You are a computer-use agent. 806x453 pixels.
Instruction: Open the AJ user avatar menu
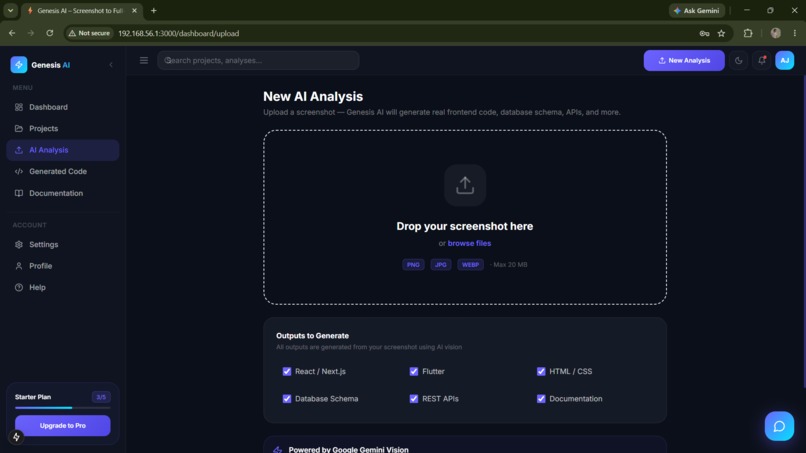pos(784,60)
